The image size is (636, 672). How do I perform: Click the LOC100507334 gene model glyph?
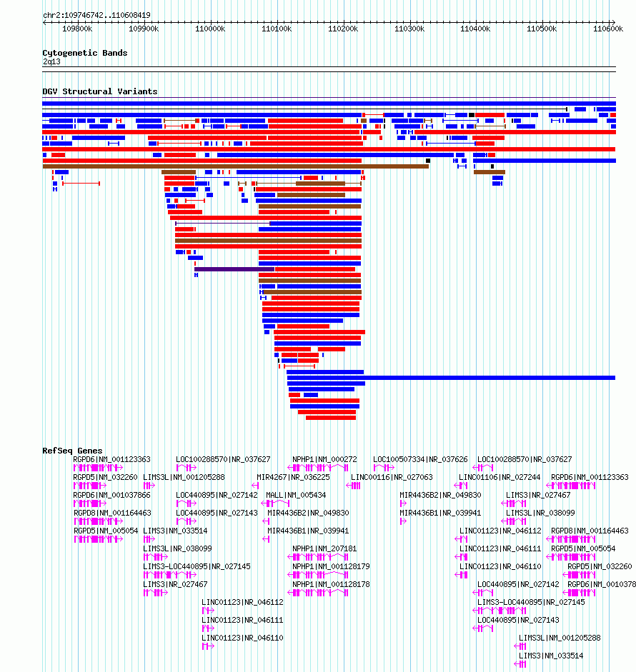[x=384, y=468]
